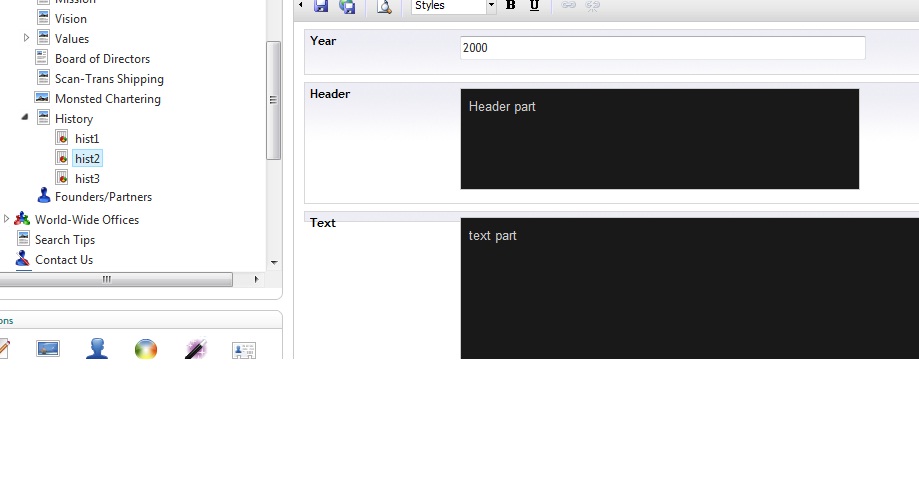Open the Styles dropdown
The height and width of the screenshot is (480, 919).
(454, 6)
